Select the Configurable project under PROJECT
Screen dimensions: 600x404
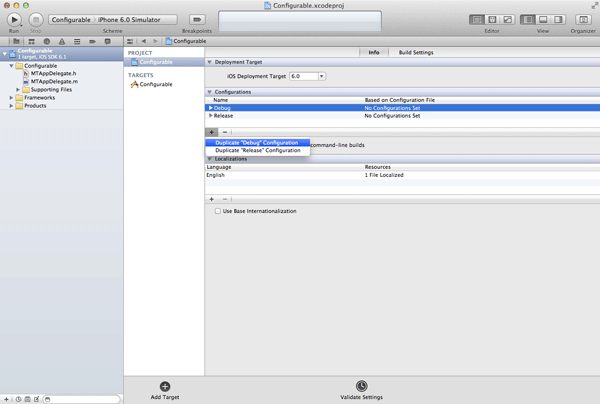click(164, 62)
